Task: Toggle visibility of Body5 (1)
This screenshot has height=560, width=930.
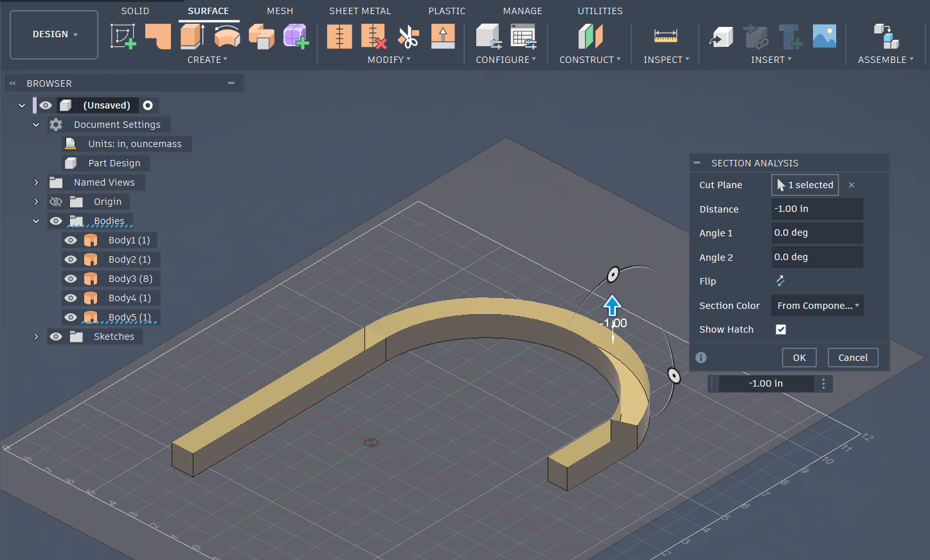Action: coord(71,317)
